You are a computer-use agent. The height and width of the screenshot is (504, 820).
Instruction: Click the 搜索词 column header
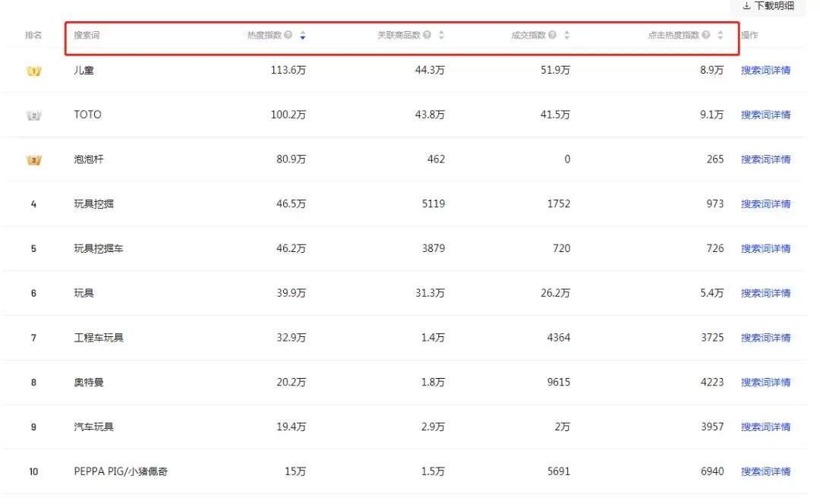87,36
